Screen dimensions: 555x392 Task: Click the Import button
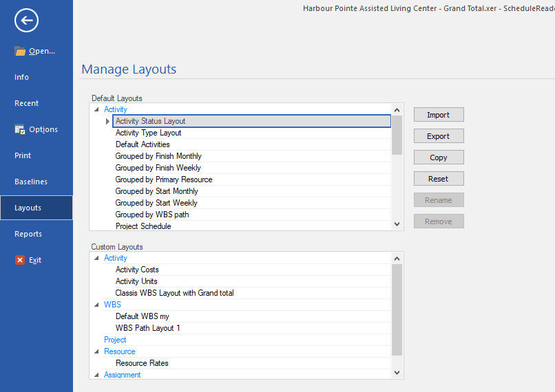pos(439,115)
